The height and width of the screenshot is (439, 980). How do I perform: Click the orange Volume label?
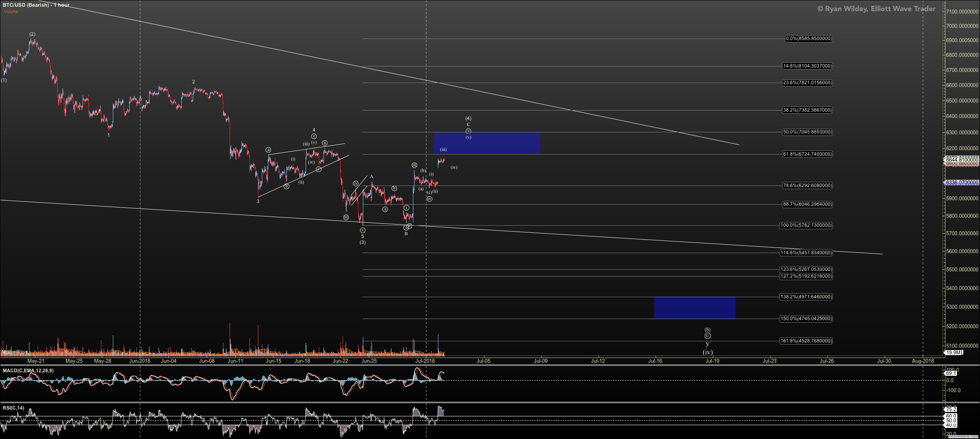[11, 12]
